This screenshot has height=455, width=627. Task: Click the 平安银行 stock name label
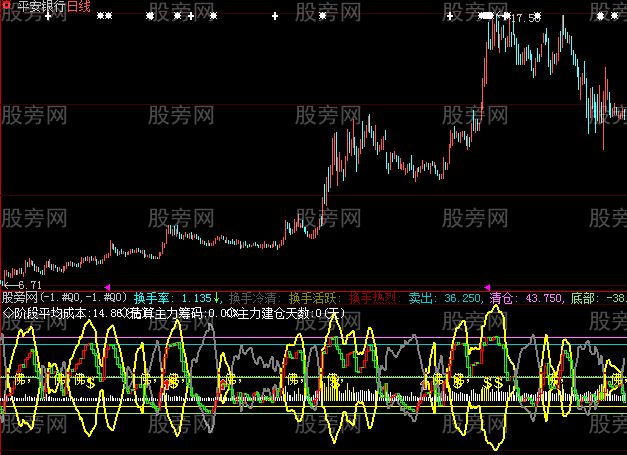pos(42,7)
